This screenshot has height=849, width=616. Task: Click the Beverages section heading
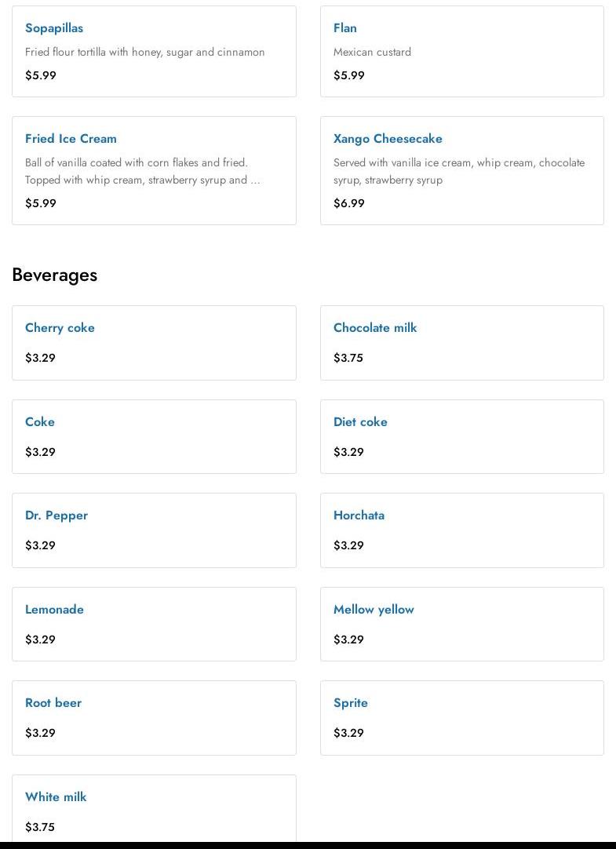(55, 275)
